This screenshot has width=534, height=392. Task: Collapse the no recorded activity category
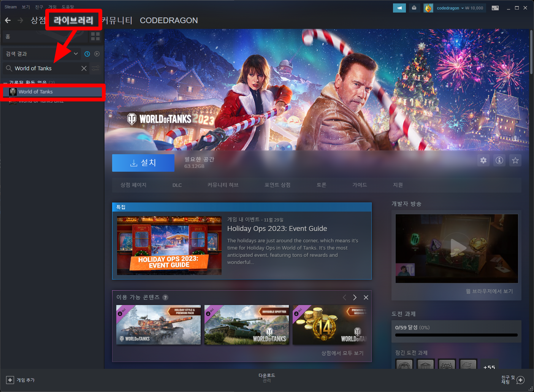tap(5, 82)
